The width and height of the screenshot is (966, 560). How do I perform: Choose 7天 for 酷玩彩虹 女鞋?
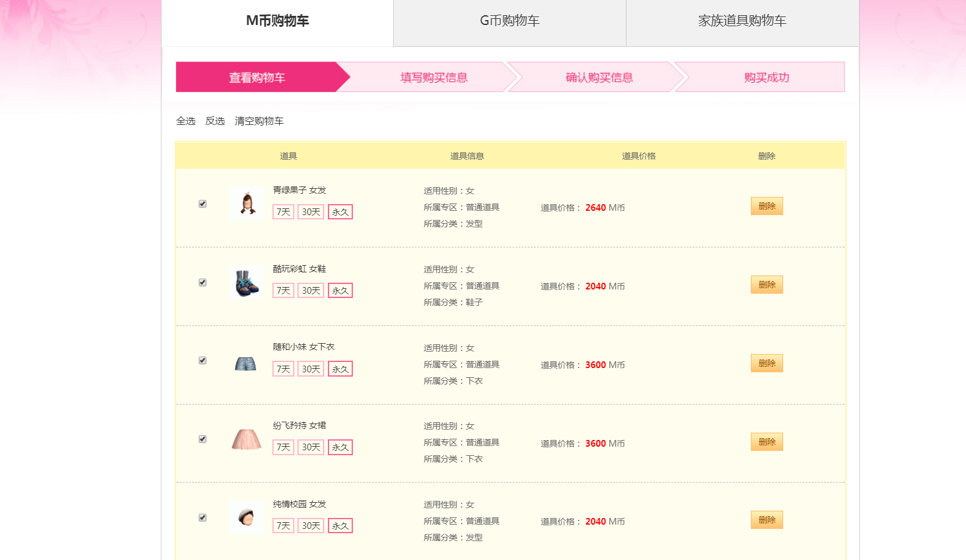pos(283,291)
